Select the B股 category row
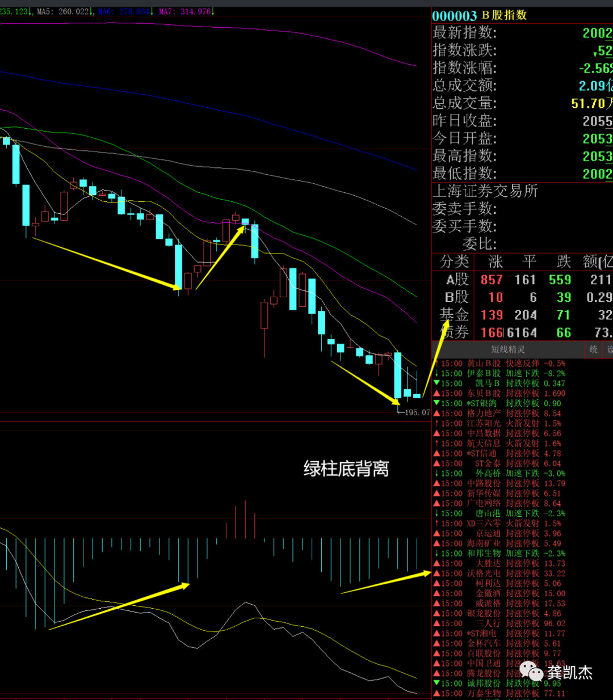The height and width of the screenshot is (700, 613). tap(457, 297)
